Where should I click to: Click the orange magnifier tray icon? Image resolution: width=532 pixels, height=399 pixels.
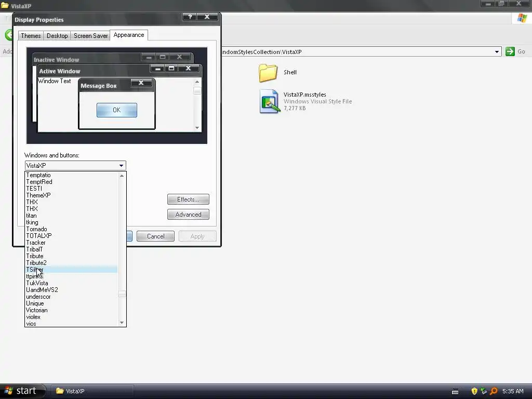494,391
